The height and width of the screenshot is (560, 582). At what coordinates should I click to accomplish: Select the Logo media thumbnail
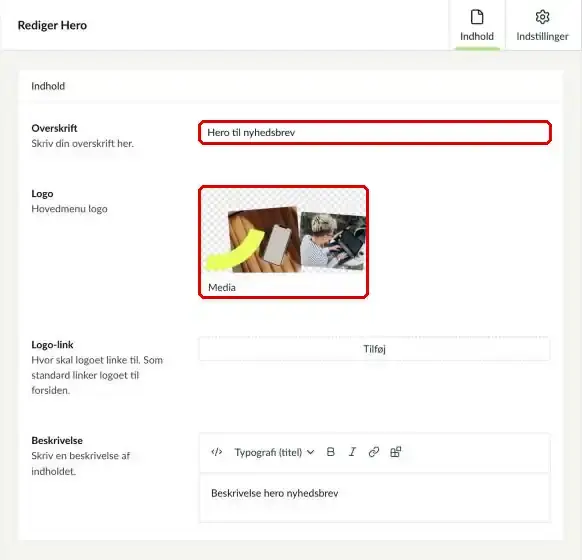284,242
